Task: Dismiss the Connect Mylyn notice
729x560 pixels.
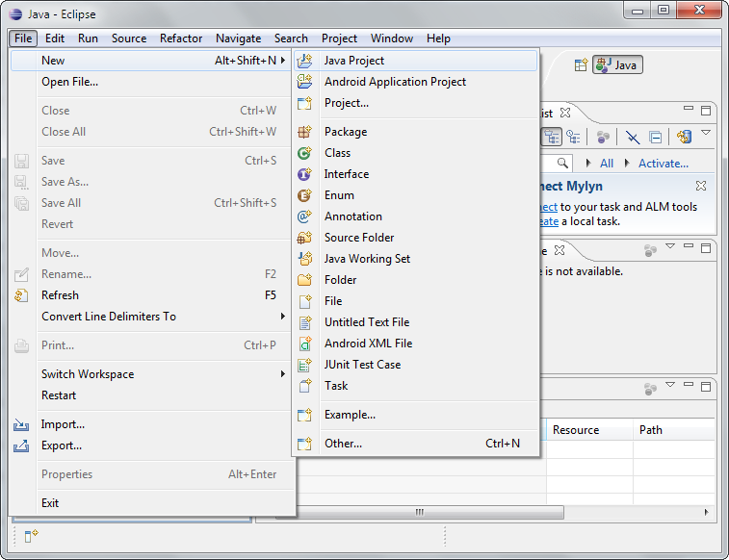Action: click(701, 186)
